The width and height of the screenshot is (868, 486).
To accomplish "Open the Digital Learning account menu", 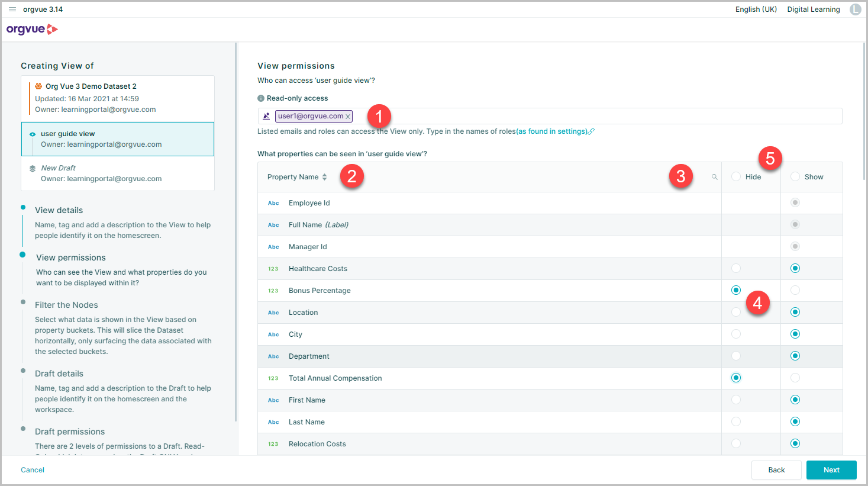I will [814, 9].
